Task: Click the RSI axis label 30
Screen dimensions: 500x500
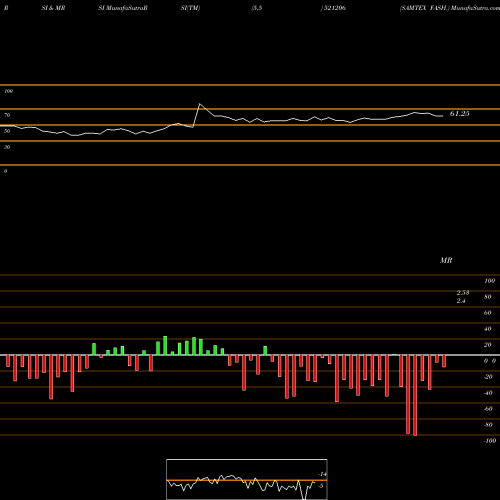Action: click(x=7, y=147)
